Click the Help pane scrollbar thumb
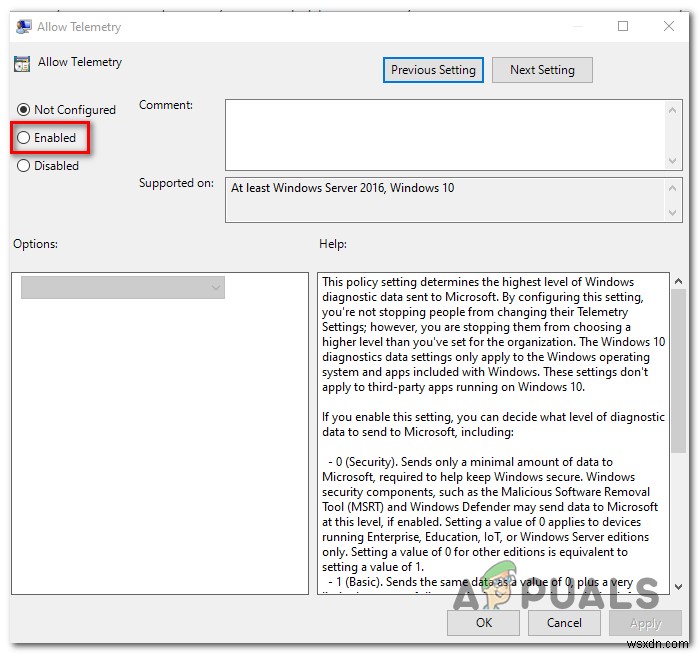Screen dimensions: 700x654 pos(679,371)
